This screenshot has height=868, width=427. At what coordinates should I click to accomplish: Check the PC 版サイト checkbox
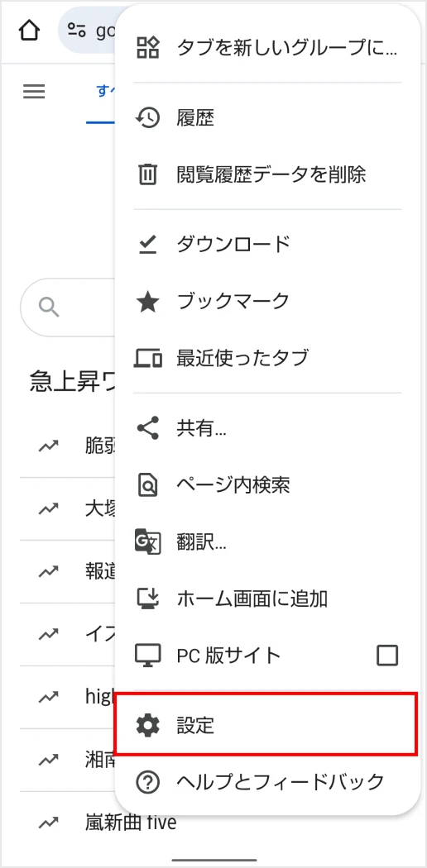click(x=387, y=656)
